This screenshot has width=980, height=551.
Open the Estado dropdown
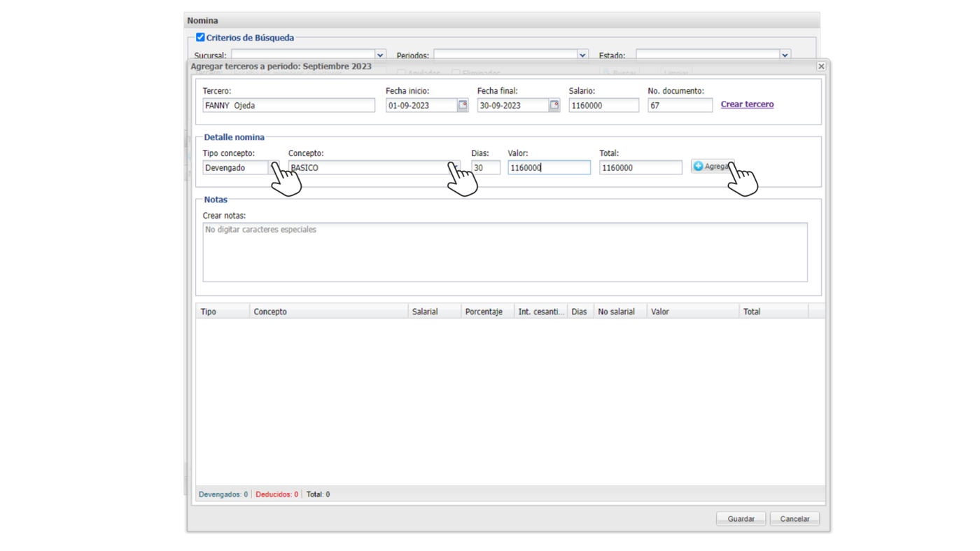click(x=785, y=55)
